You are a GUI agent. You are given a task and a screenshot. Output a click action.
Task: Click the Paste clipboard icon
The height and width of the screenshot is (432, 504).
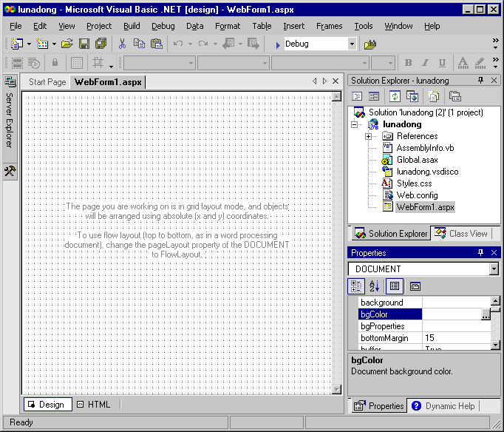tap(157, 44)
